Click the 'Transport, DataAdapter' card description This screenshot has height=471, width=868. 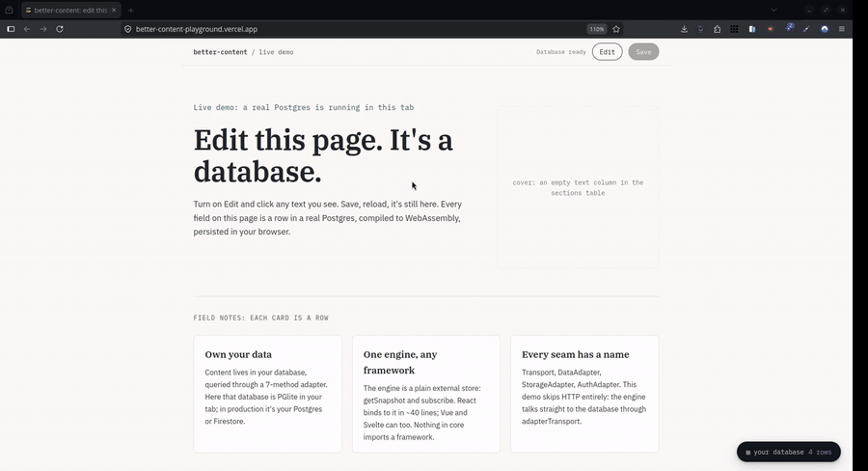tap(584, 397)
